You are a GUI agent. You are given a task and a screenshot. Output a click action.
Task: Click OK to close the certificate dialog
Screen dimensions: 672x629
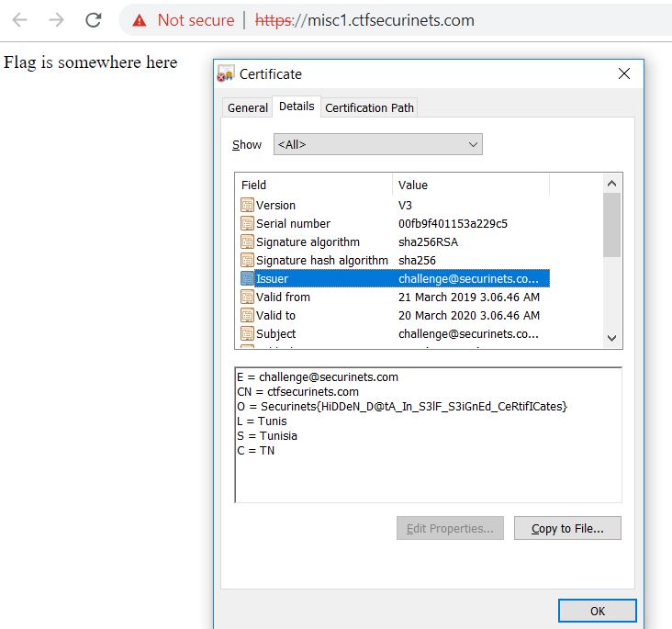click(598, 611)
